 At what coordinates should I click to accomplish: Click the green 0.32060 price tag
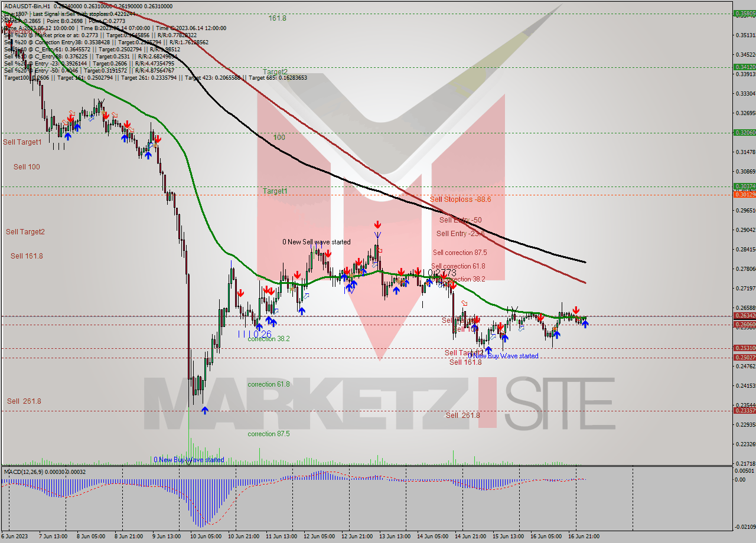[744, 132]
